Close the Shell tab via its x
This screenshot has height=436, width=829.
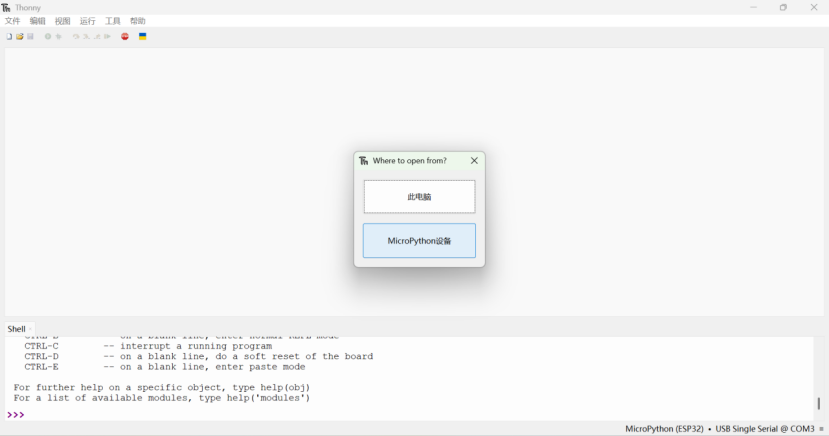tap(30, 329)
